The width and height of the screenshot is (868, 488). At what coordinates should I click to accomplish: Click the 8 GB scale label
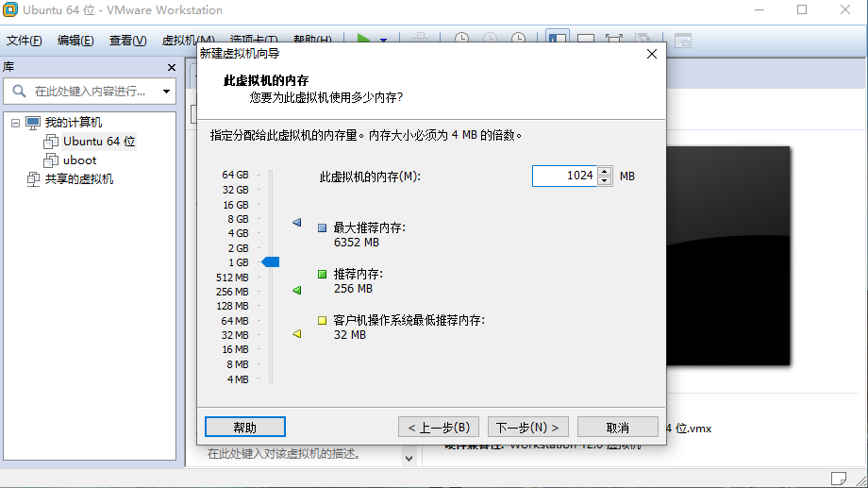click(238, 219)
